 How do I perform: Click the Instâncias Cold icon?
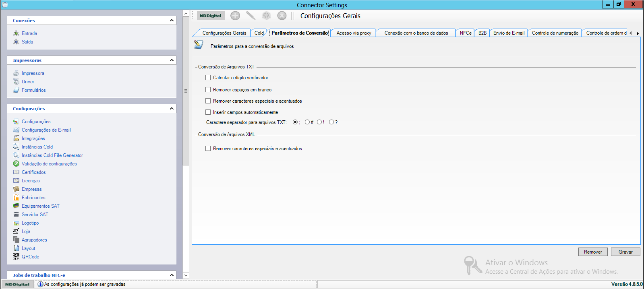tap(16, 147)
